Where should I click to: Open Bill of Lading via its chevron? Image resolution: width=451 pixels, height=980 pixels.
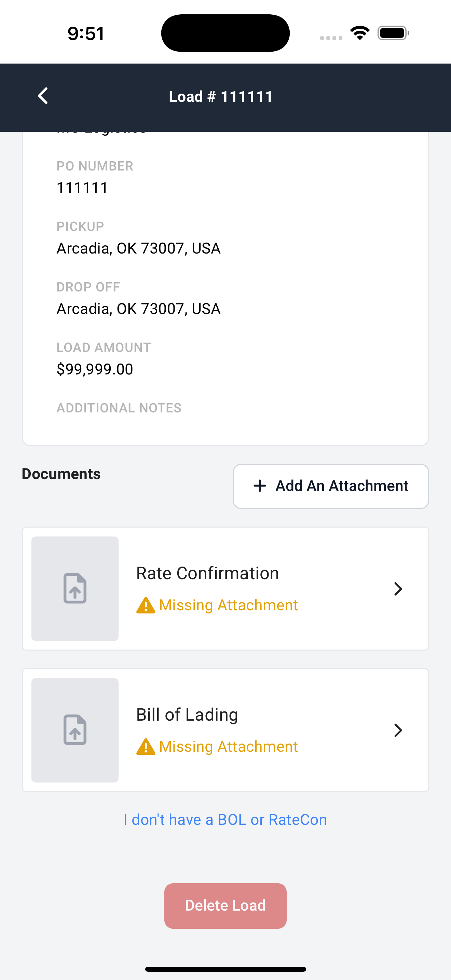pyautogui.click(x=398, y=730)
